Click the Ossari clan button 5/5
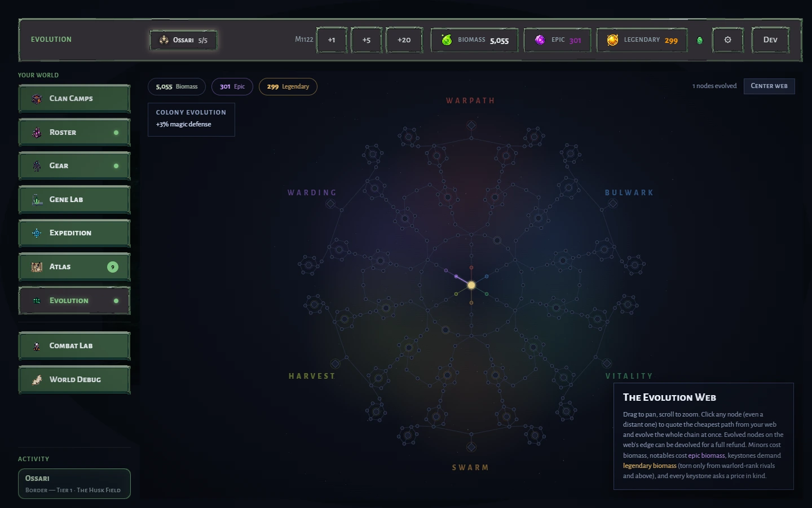The width and height of the screenshot is (812, 508). pos(183,40)
